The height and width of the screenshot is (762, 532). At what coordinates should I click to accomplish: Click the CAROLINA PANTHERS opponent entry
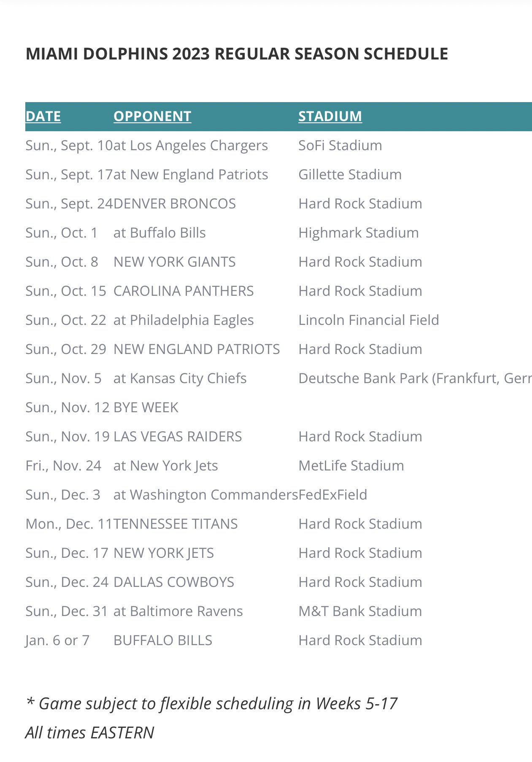184,291
